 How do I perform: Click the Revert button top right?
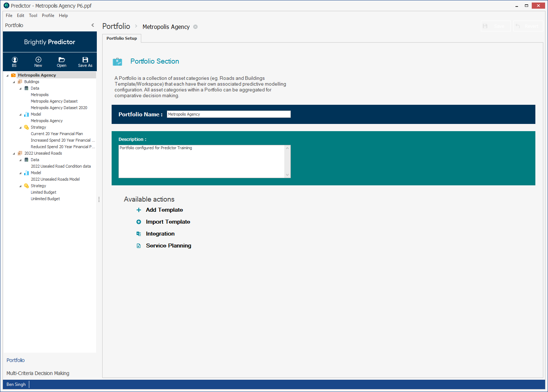528,26
